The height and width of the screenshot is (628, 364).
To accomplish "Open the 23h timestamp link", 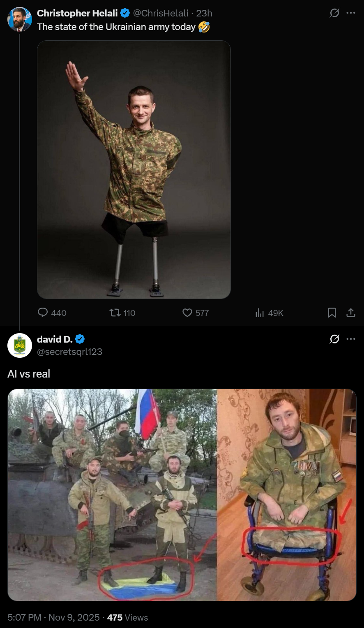I will [204, 13].
